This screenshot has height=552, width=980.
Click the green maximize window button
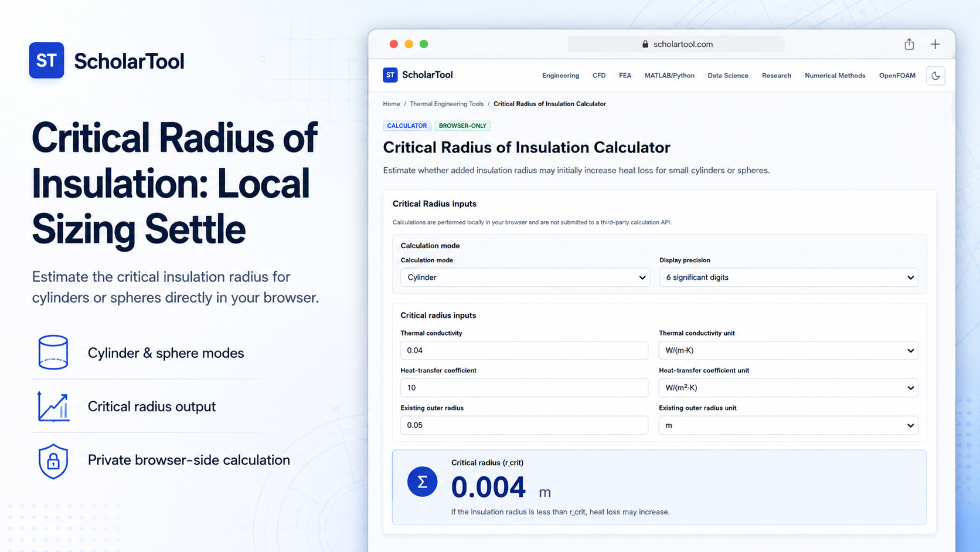[x=424, y=44]
